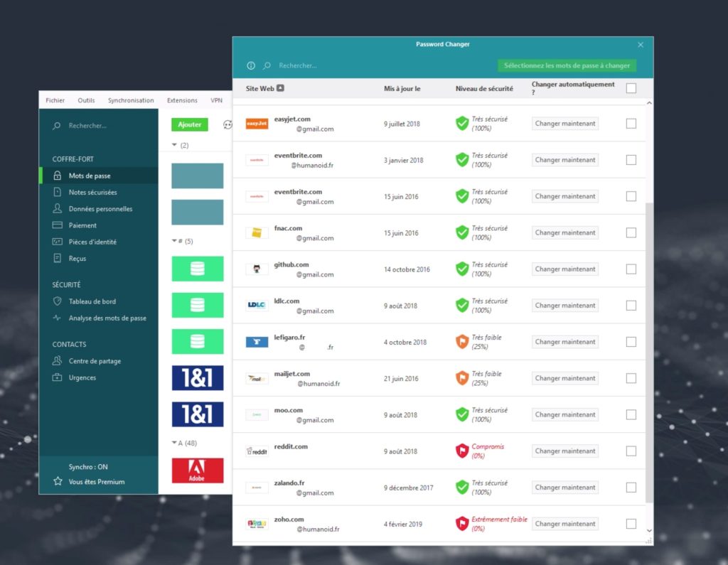Collapse the (2) group in password list

point(175,145)
